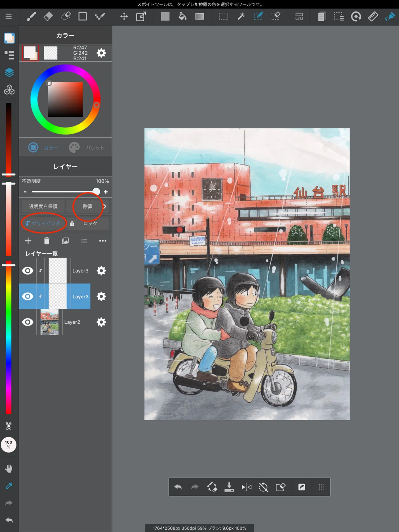Select the Dot tool

tap(100, 16)
